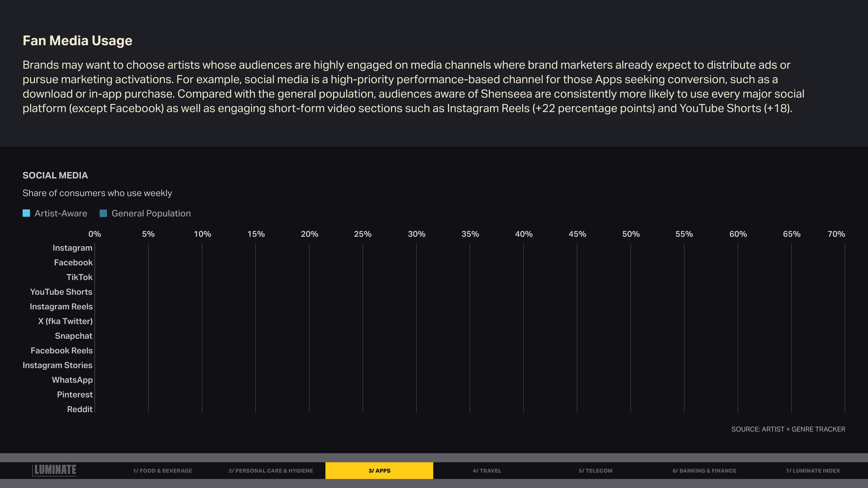Image resolution: width=868 pixels, height=488 pixels.
Task: Open the Food & Beverage section tab
Action: click(x=162, y=470)
